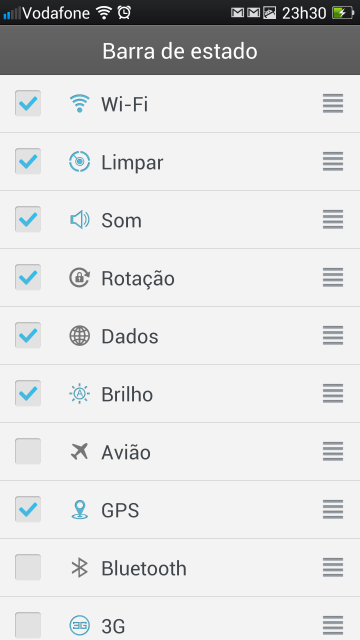Tap the Rotação lock icon

79,278
